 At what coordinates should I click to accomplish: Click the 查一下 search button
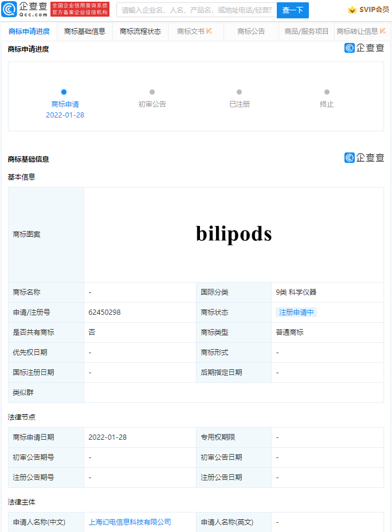click(293, 10)
